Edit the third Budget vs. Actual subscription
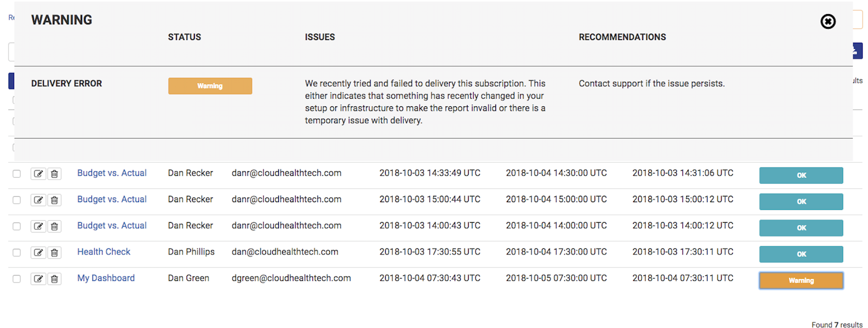Viewport: 868px width, 328px height. (x=38, y=226)
